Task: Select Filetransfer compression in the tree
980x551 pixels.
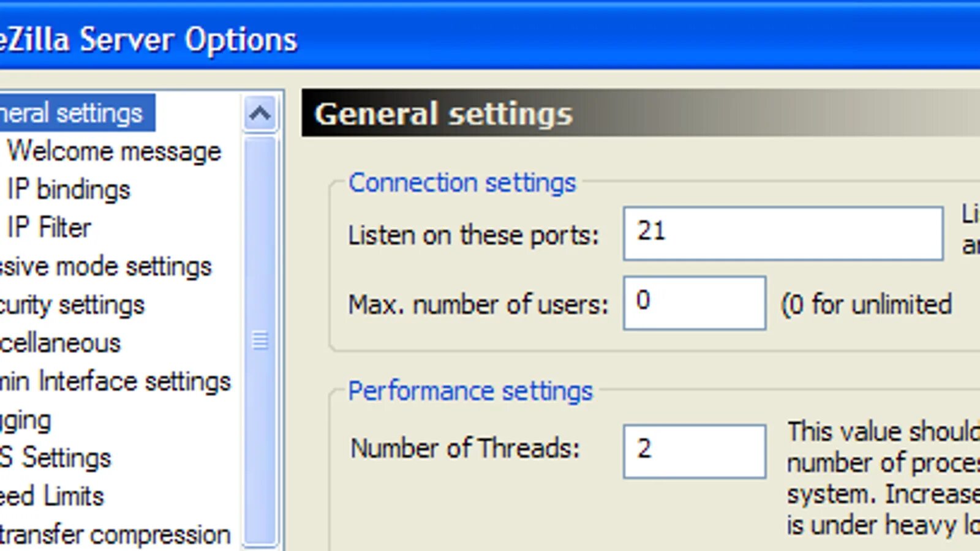Action: pyautogui.click(x=115, y=534)
